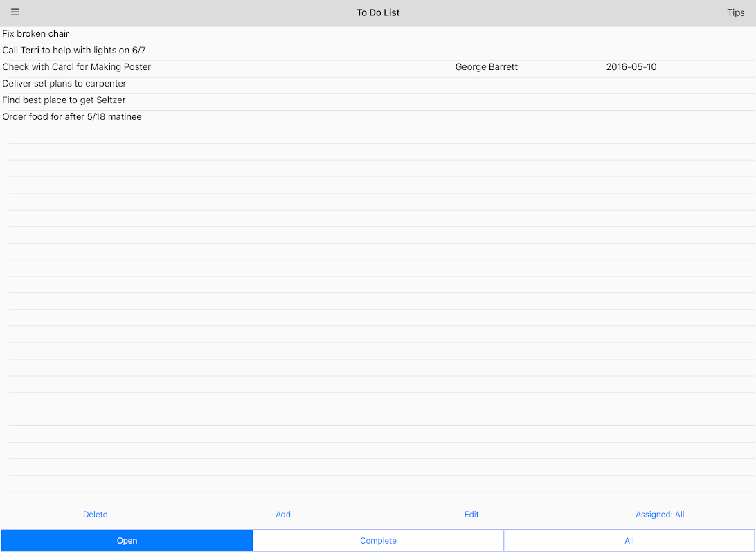Click the 'To Do List' title
Image resolution: width=756 pixels, height=554 pixels.
click(378, 12)
